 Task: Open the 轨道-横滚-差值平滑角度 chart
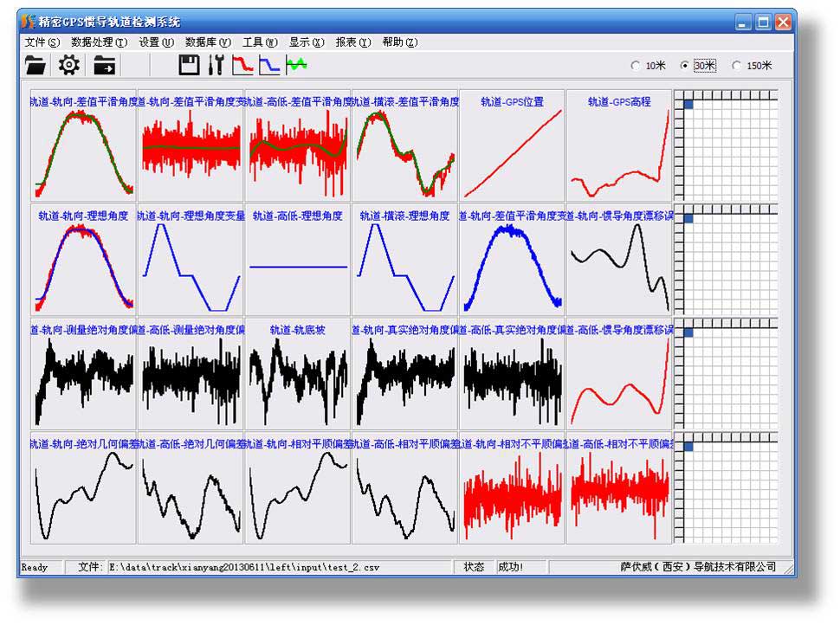(x=405, y=145)
